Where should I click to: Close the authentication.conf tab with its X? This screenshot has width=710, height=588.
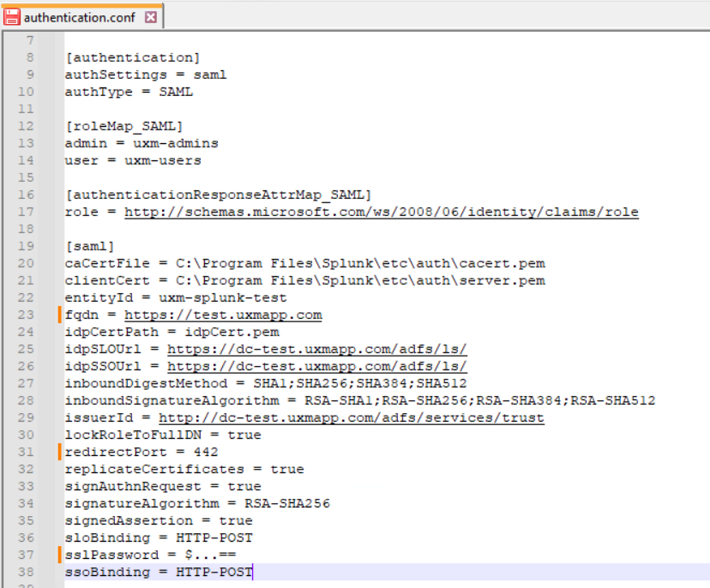[x=150, y=15]
